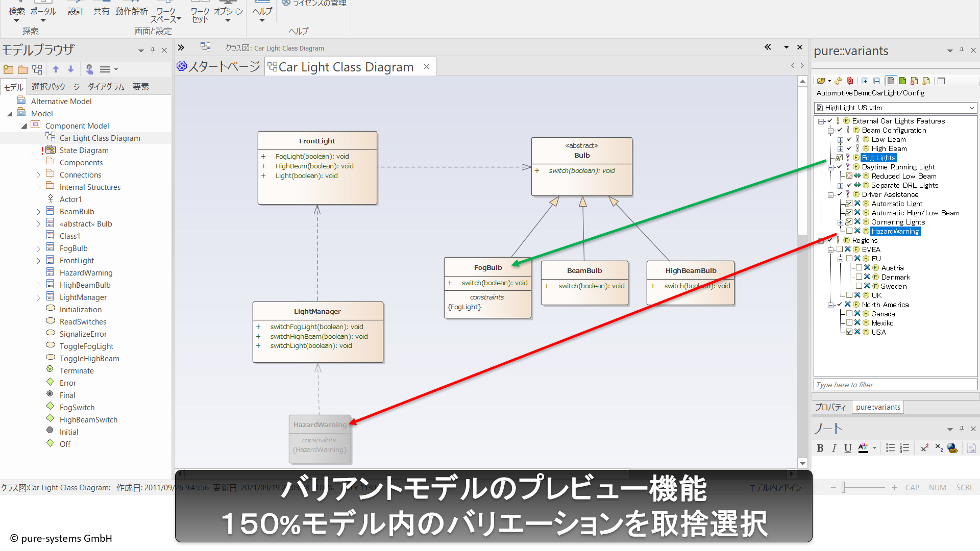Click the red octagon icon in pure::variants toolbar
The image size is (980, 551).
[x=850, y=81]
